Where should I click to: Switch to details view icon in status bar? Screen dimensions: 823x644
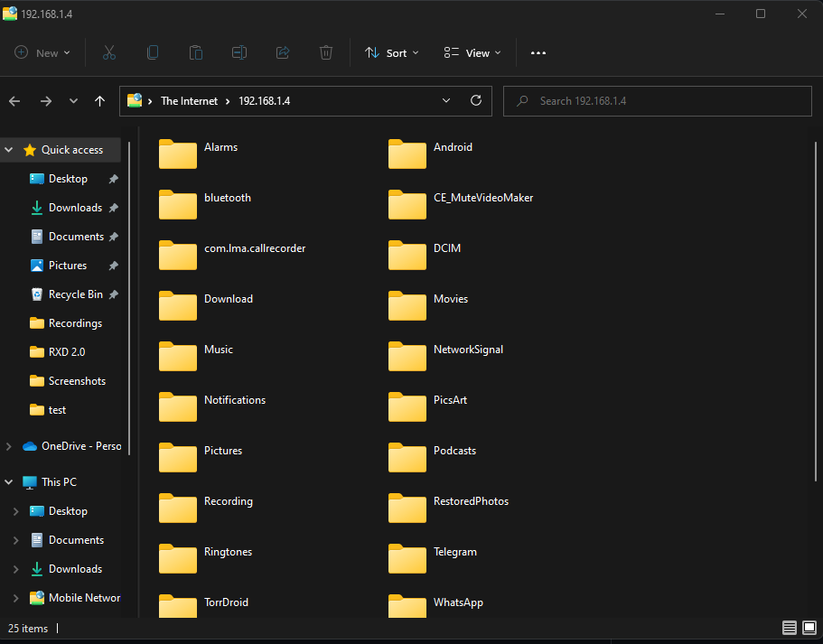tap(790, 628)
